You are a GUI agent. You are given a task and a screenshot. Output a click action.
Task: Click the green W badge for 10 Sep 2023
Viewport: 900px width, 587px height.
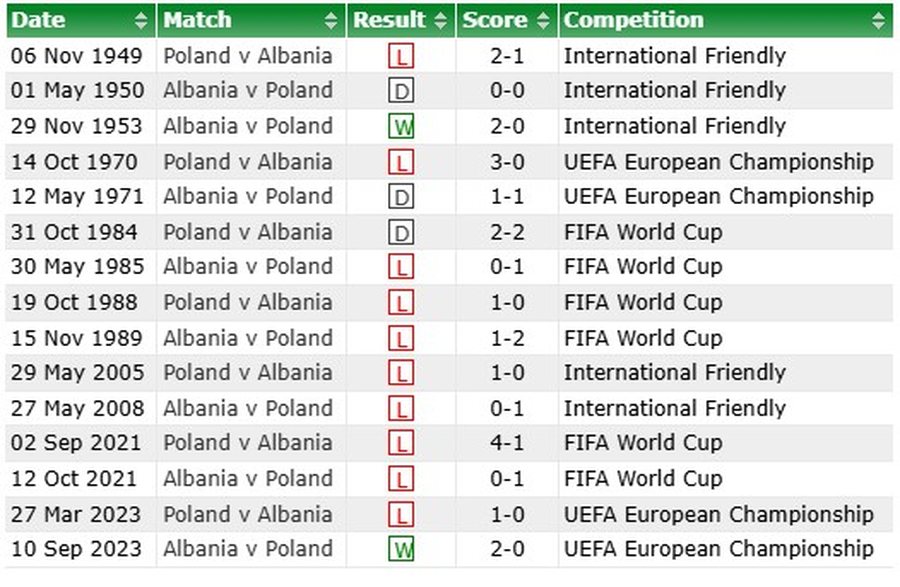click(401, 550)
